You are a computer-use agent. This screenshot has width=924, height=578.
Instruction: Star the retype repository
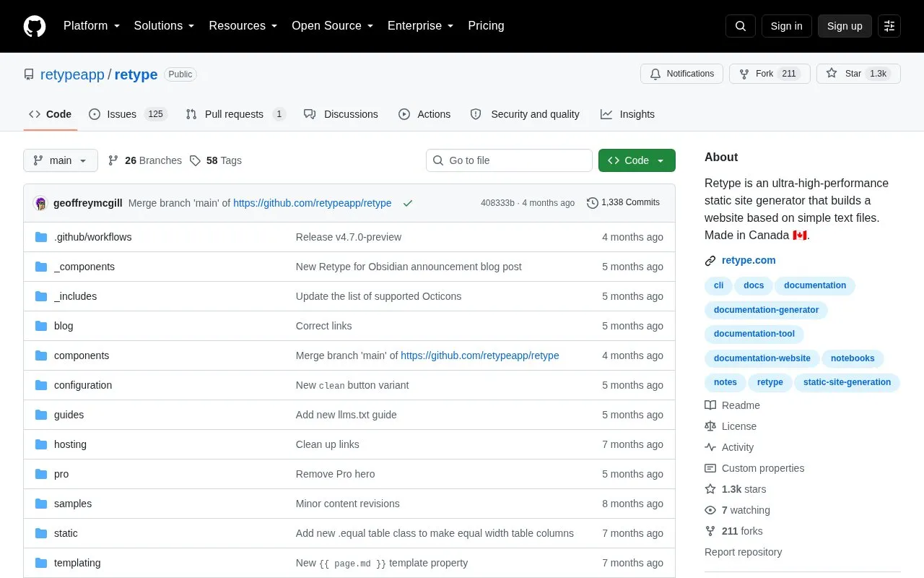click(858, 74)
